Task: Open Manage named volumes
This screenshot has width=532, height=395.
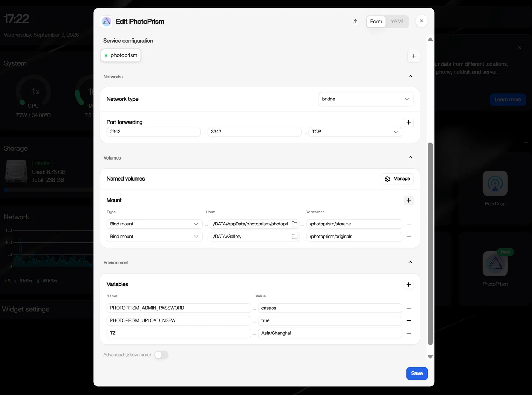Action: coord(397,179)
